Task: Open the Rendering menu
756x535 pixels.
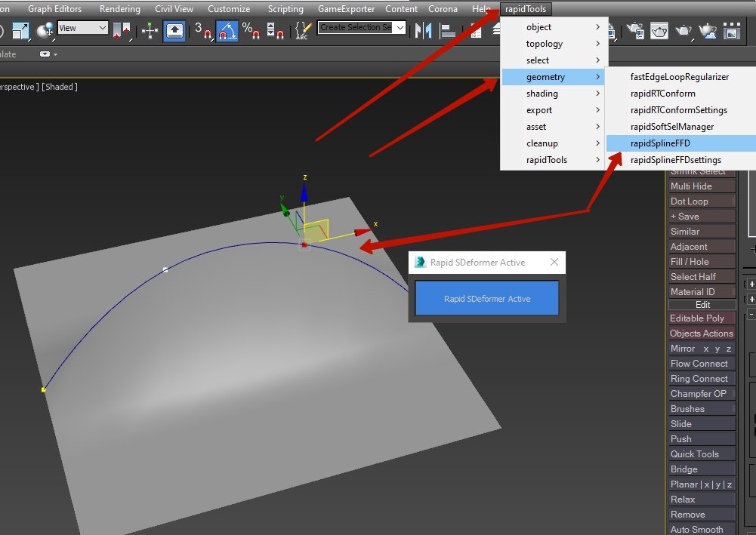Action: coord(119,8)
